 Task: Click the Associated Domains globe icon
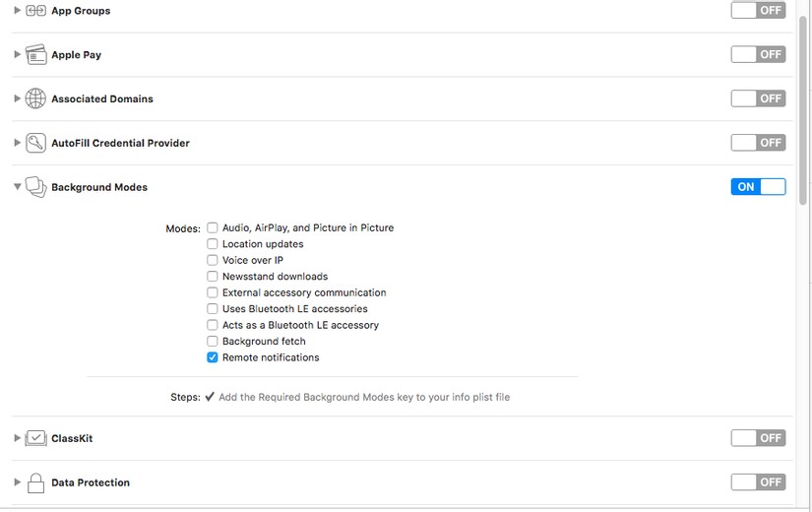click(35, 98)
